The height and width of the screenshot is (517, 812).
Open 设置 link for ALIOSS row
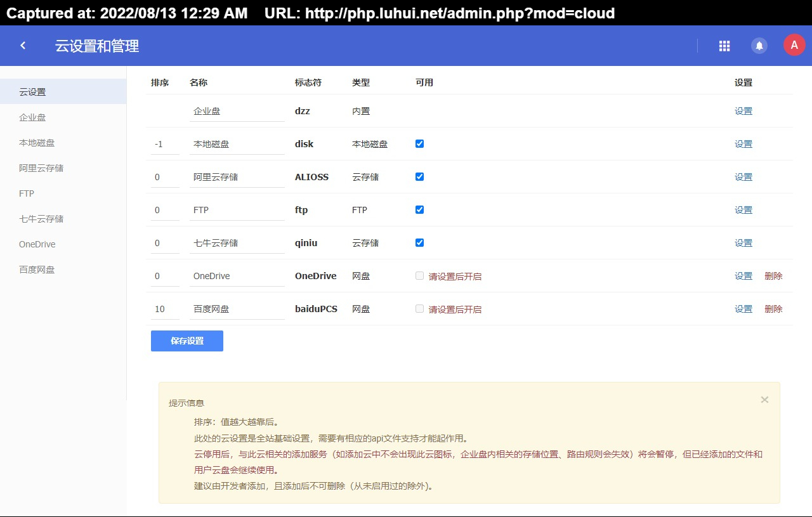point(743,177)
